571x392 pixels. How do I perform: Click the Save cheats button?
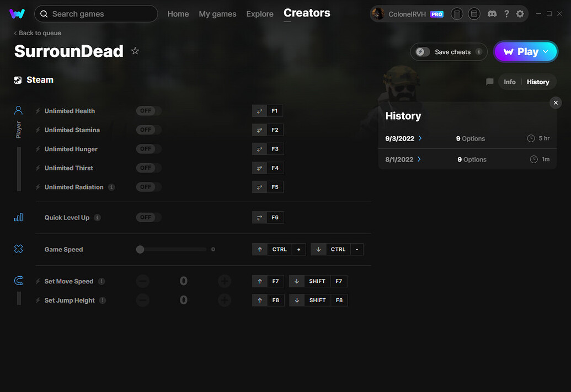448,51
